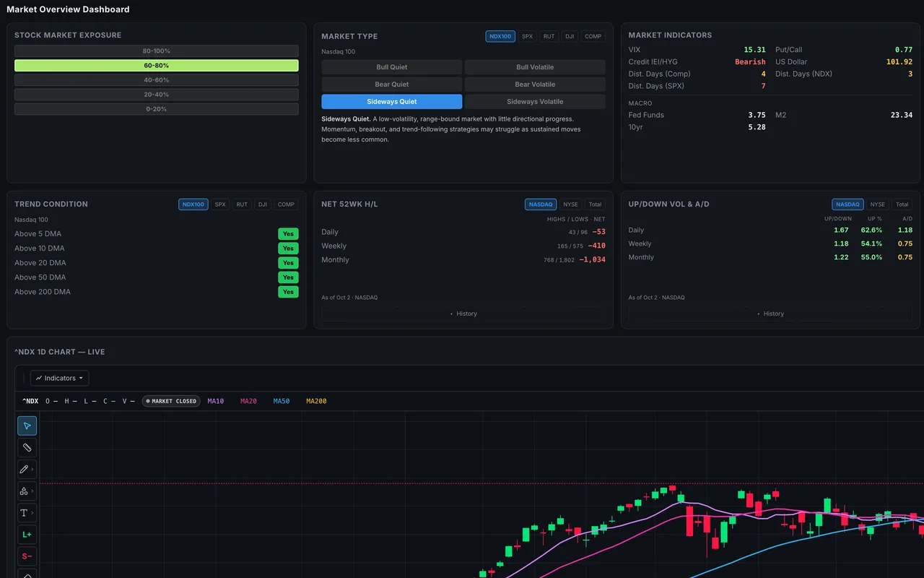Select Total in Net 52WK H/L panel

[x=595, y=204]
